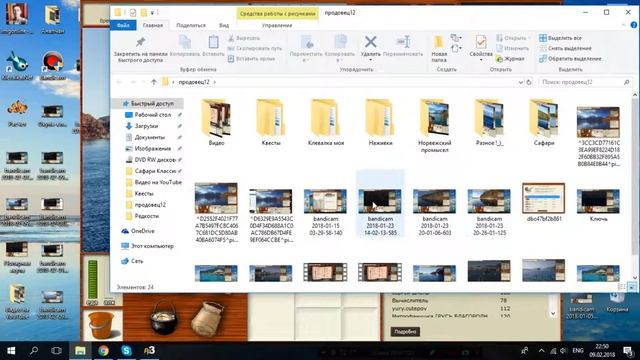Select the dbc47bf2b861 image file
This screenshot has width=640, height=360.
click(x=544, y=203)
